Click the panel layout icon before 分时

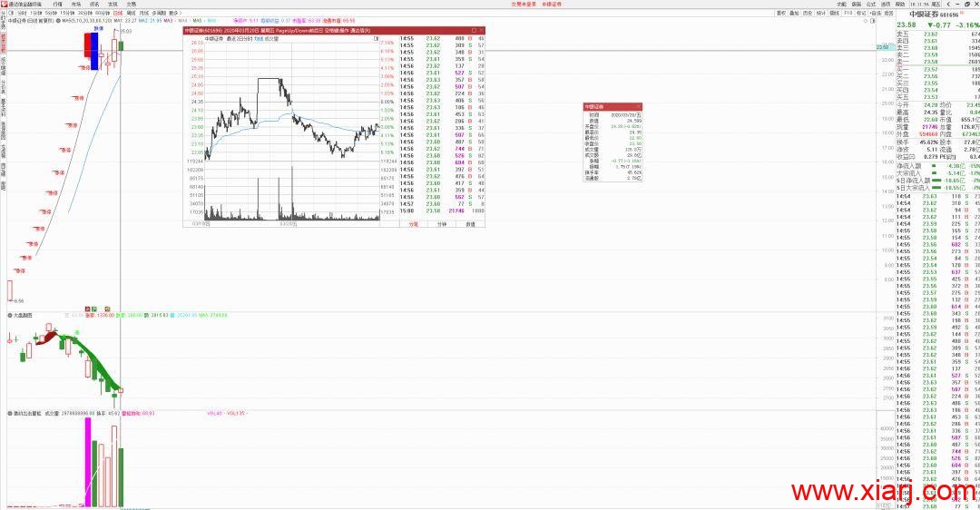11,13
